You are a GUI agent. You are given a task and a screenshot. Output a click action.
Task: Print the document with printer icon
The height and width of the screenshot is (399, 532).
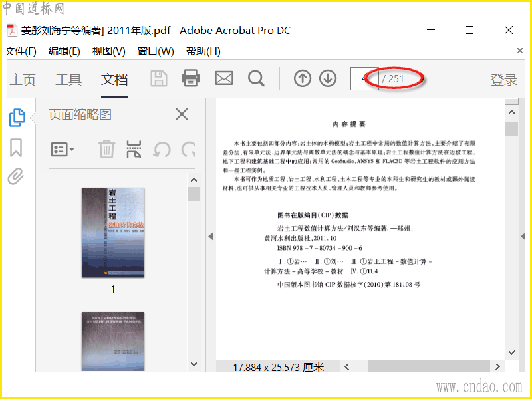[x=191, y=78]
